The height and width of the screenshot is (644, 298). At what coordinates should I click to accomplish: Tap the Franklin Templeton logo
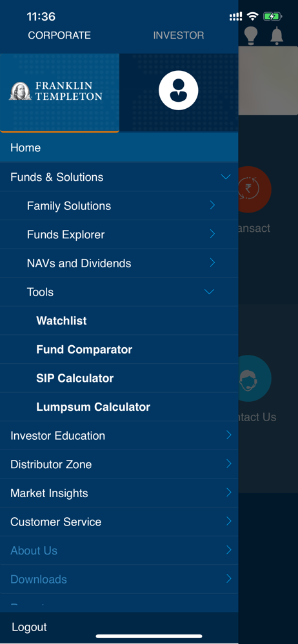tap(56, 91)
